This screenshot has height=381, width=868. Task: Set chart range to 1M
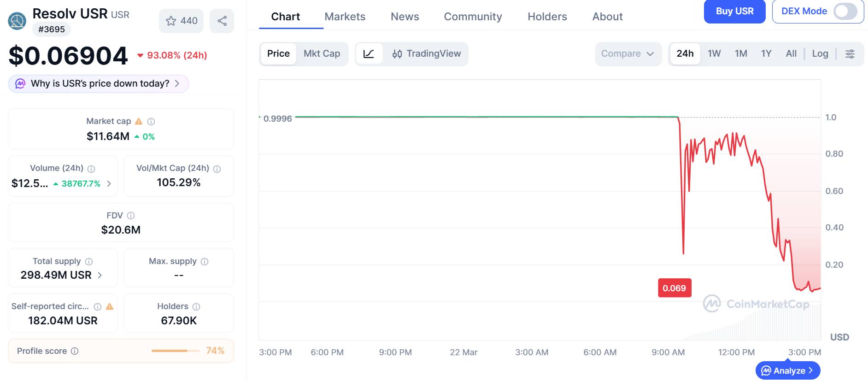point(741,54)
